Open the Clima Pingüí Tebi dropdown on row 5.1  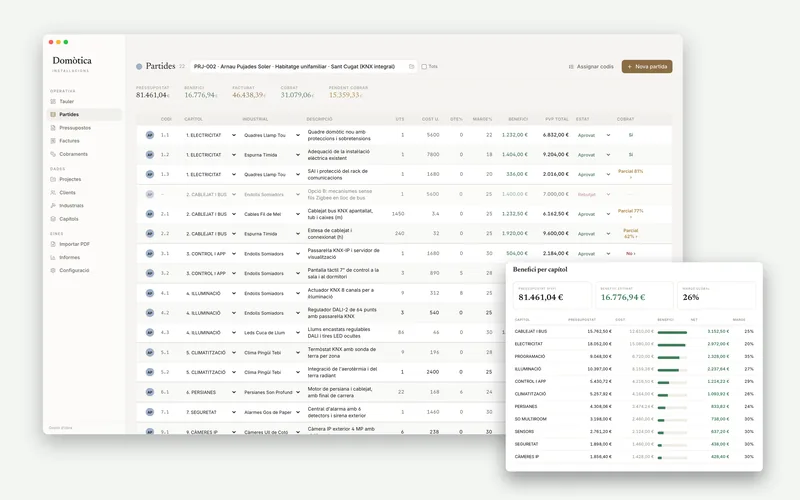click(x=271, y=353)
